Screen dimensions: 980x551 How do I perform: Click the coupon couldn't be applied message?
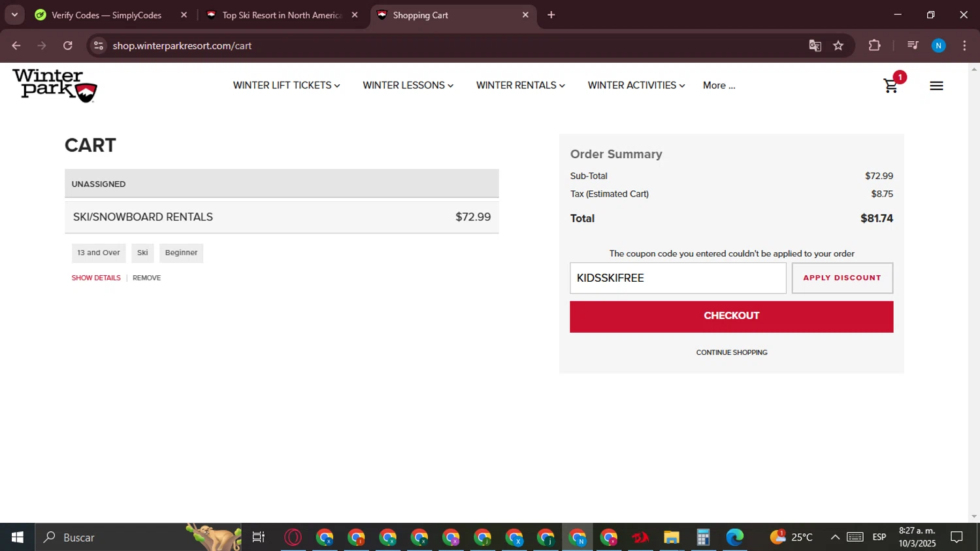(732, 254)
